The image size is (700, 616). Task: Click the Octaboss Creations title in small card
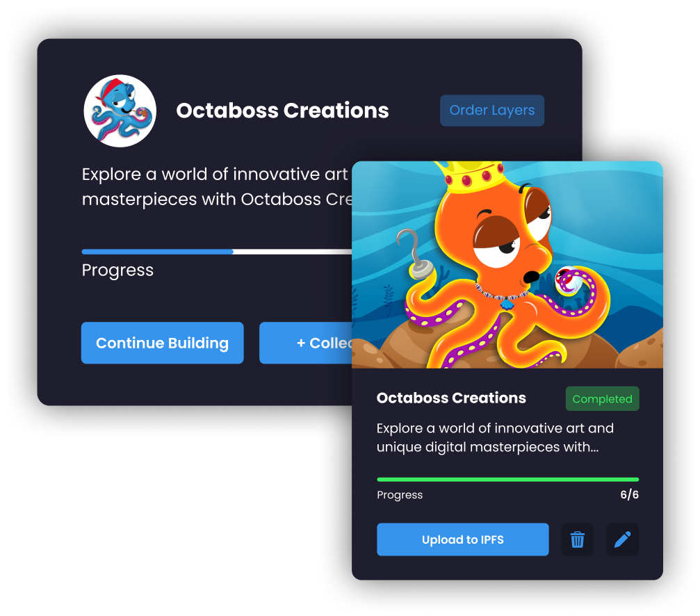451,398
